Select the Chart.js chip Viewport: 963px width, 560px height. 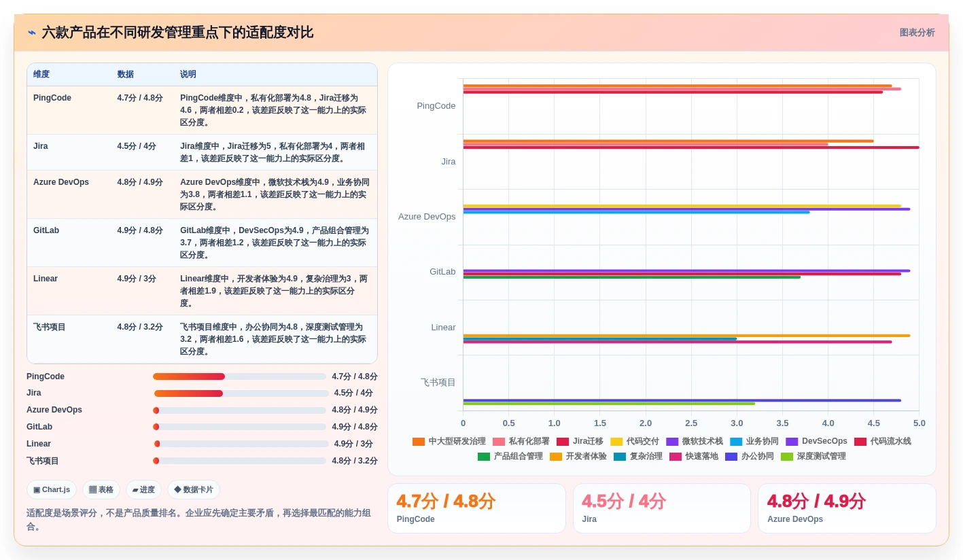[52, 489]
